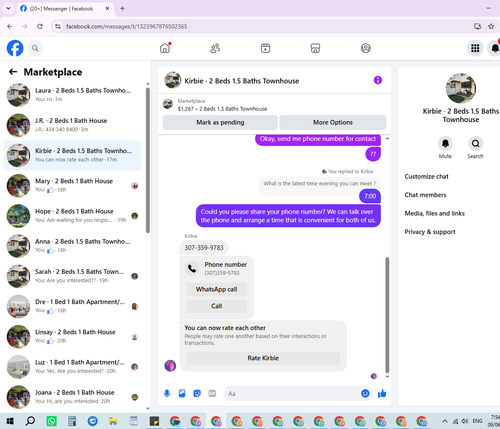
Task: Open Dre 1 Bed 1 Bath Apartment chat
Action: coord(72,306)
